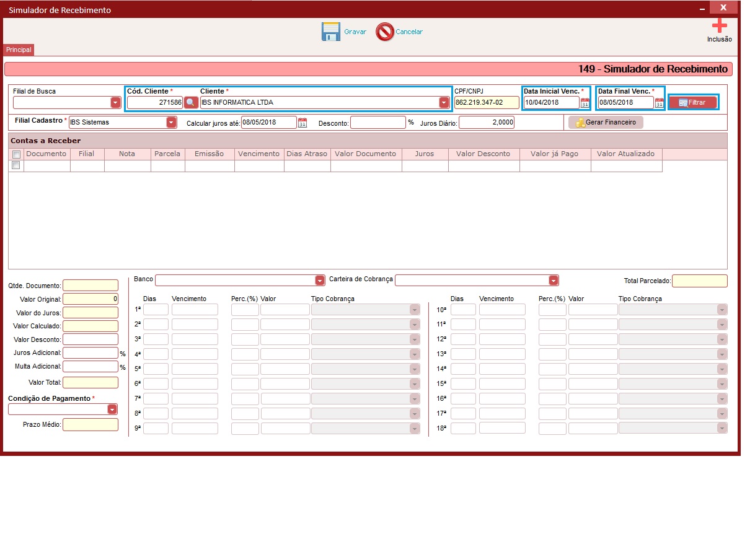Click the Calcular juros até date field
The width and height of the screenshot is (755, 560).
click(268, 123)
